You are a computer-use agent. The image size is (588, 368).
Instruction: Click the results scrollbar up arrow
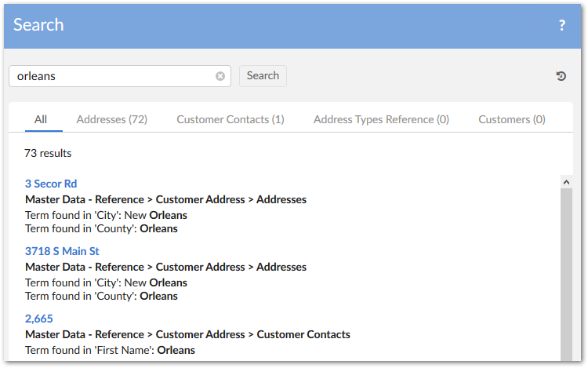566,182
